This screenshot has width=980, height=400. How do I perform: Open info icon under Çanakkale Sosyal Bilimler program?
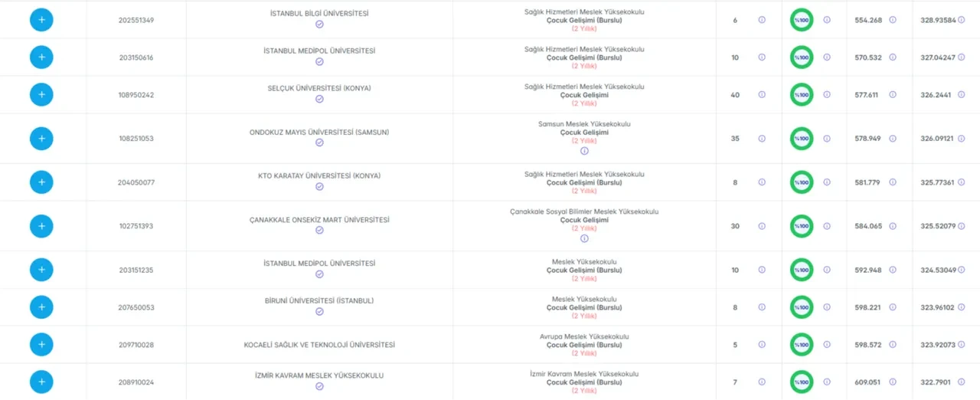click(x=584, y=238)
